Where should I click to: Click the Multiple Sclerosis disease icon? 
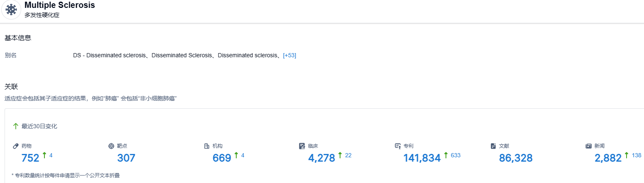[11, 9]
